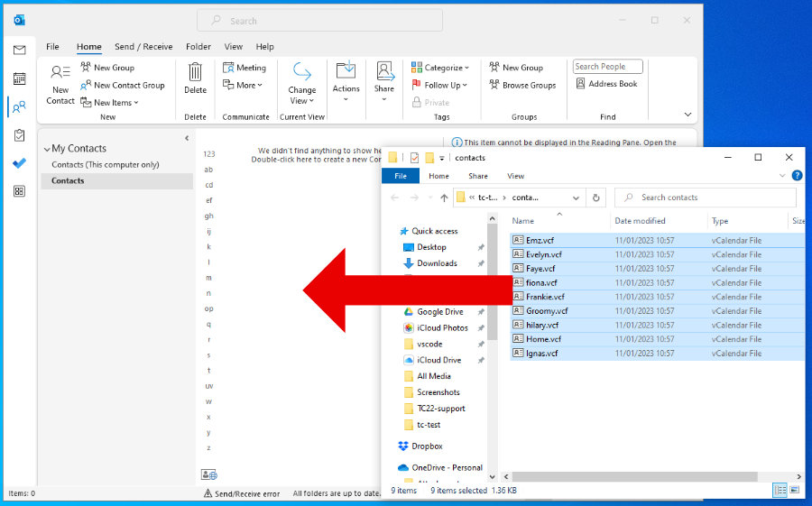Mark contact as Private

pos(431,103)
